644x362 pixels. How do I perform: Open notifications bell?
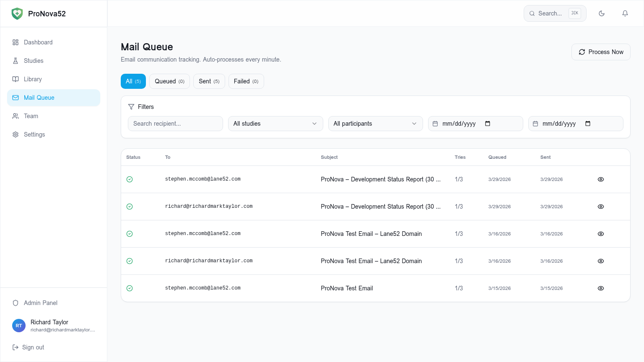click(625, 13)
